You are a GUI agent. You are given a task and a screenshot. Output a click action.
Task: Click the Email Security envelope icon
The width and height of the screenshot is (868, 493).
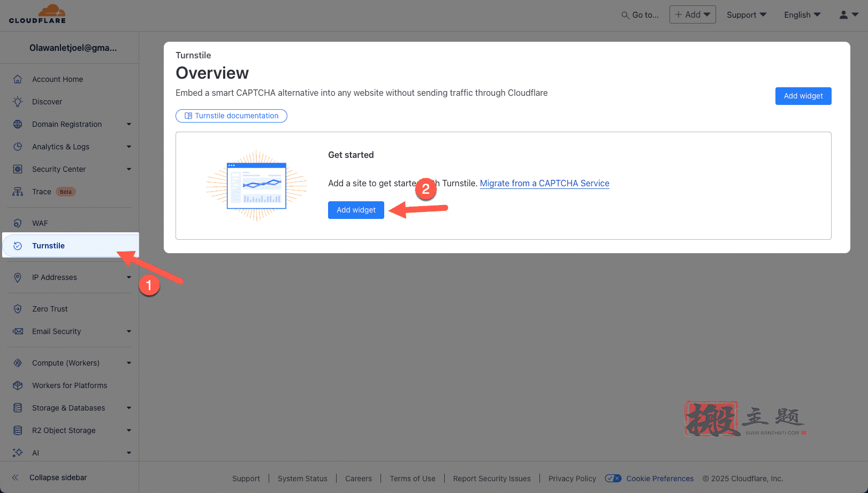pos(18,331)
